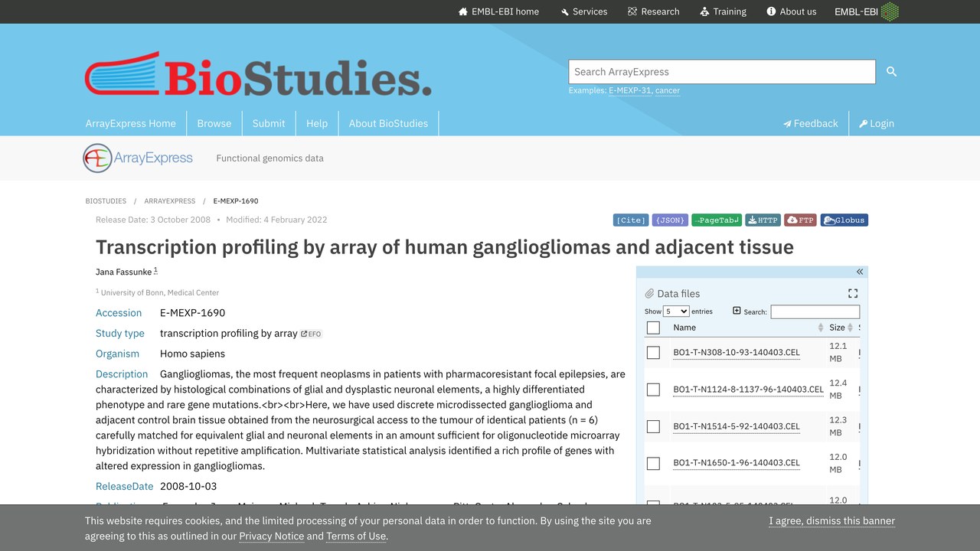Collapse the Data files side panel
The width and height of the screenshot is (980, 551).
860,272
